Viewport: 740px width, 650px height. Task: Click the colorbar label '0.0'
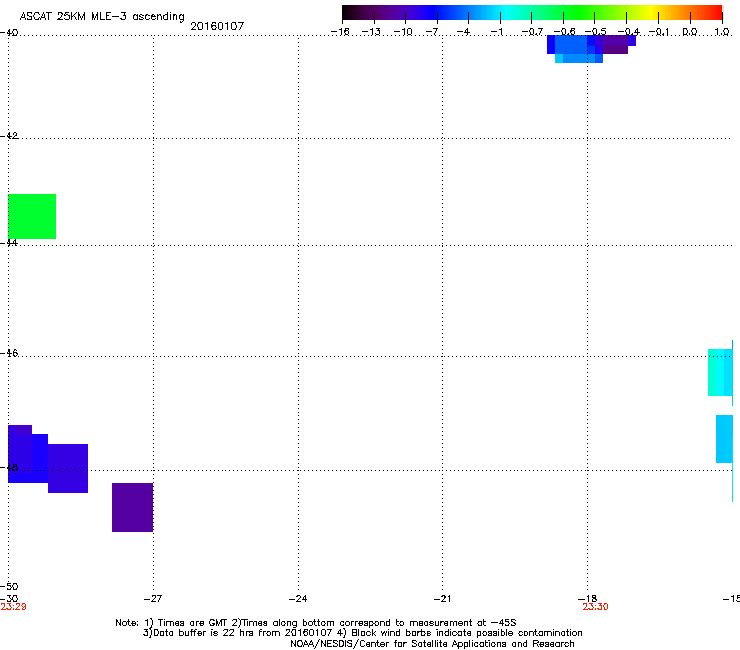(x=690, y=32)
